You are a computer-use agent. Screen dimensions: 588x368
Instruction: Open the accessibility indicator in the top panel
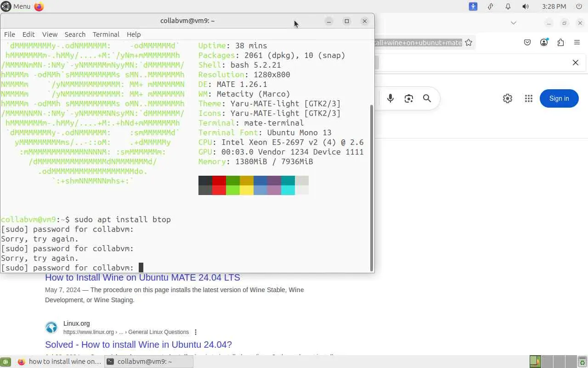[x=473, y=6]
